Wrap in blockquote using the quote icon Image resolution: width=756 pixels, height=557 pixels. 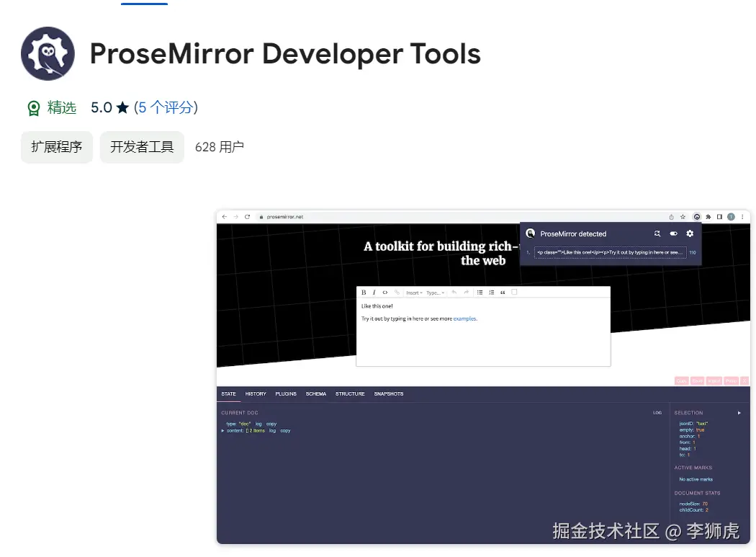coord(503,293)
